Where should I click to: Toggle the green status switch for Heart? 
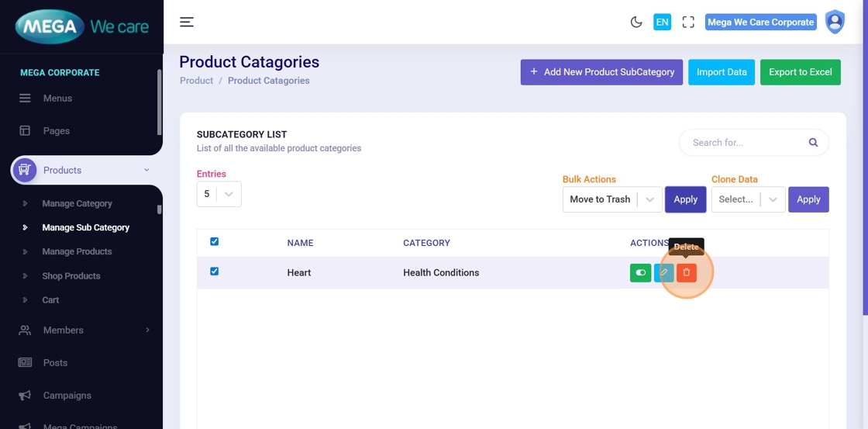[x=640, y=272]
